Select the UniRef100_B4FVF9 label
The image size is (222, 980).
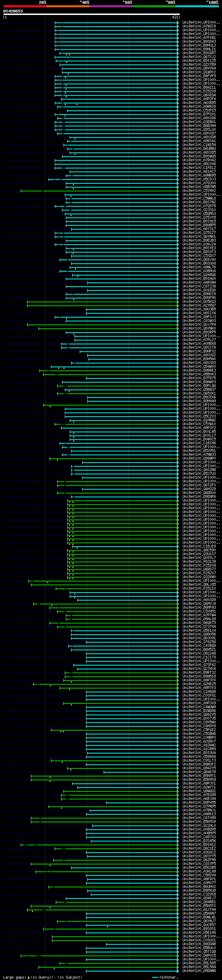tap(199, 76)
